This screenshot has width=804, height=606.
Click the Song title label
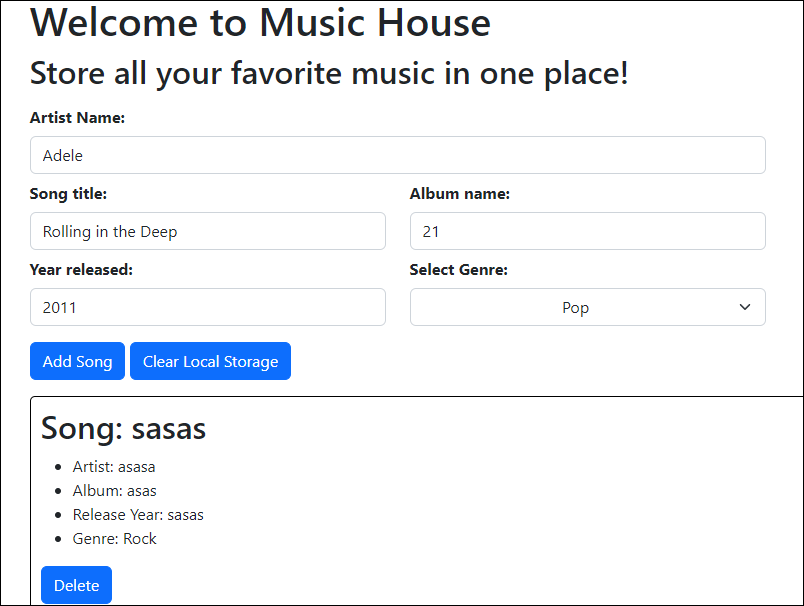tap(68, 194)
